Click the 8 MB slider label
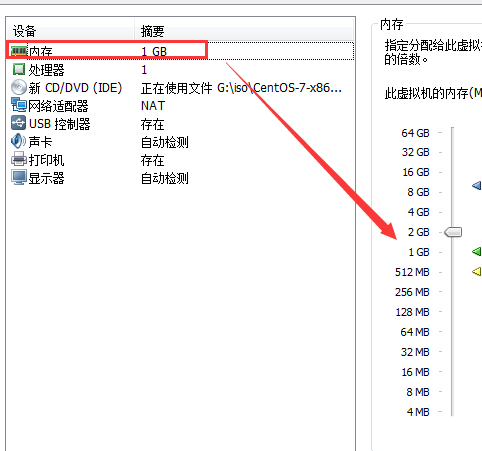This screenshot has height=451, width=482. 418,392
